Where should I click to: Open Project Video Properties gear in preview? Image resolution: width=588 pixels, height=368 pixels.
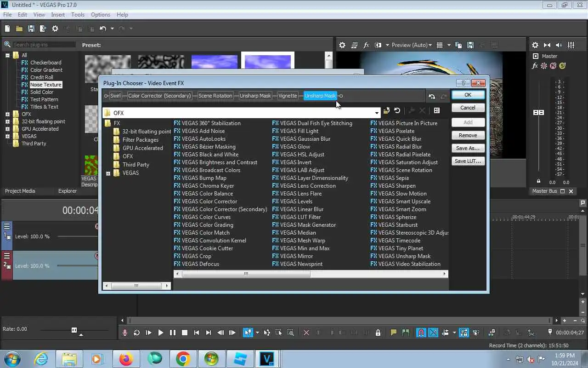342,45
